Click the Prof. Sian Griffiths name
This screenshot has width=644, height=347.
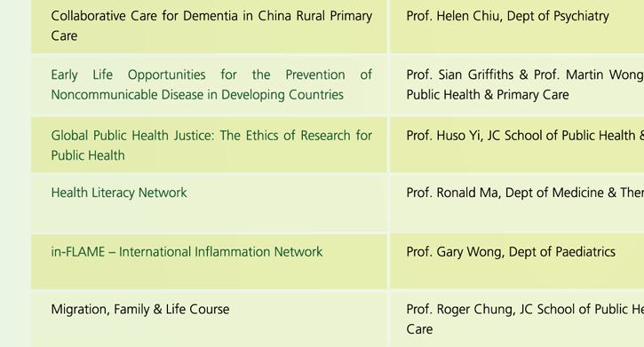[459, 75]
